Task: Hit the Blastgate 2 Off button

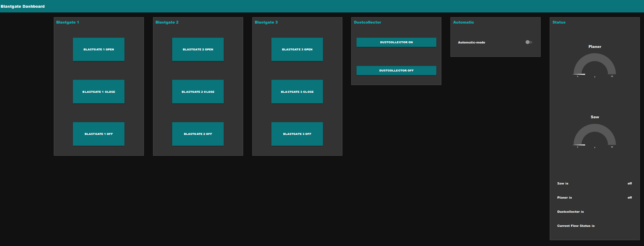Action: (x=198, y=134)
